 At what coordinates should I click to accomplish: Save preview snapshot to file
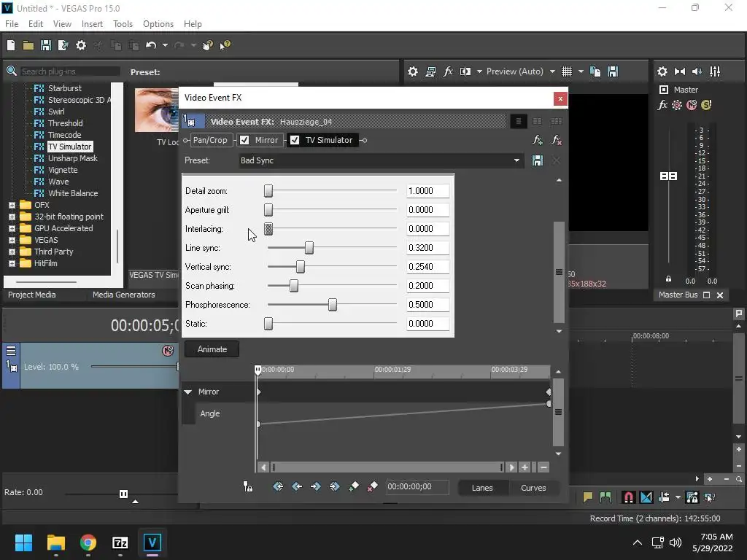click(613, 71)
